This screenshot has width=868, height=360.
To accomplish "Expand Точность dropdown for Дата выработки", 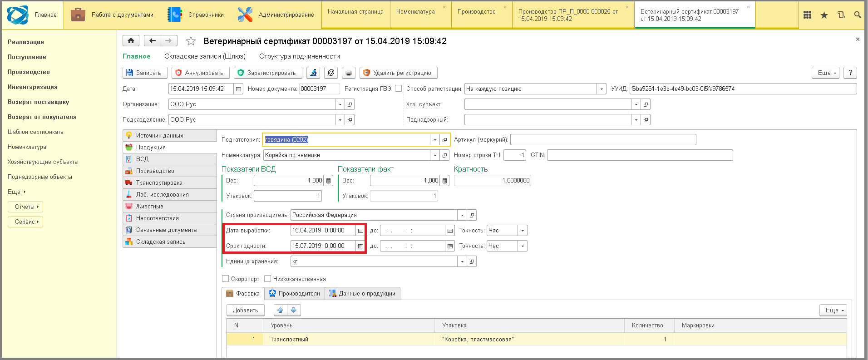I will tap(523, 231).
